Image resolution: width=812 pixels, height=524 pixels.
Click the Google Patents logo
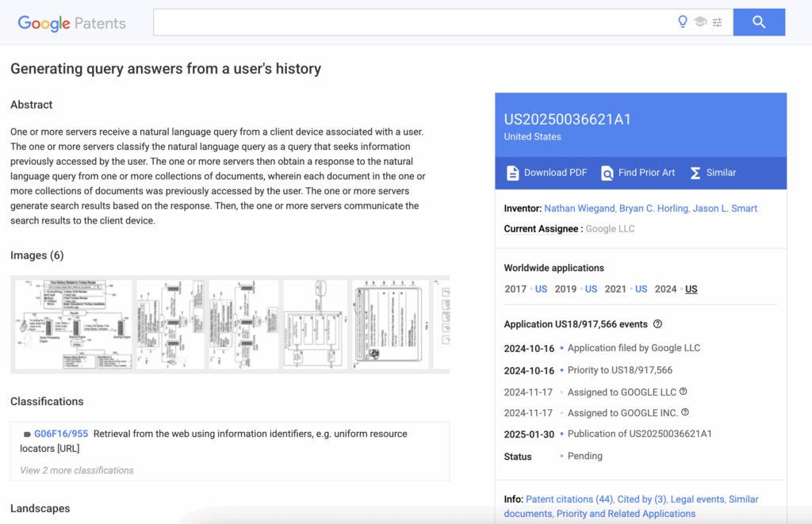71,23
